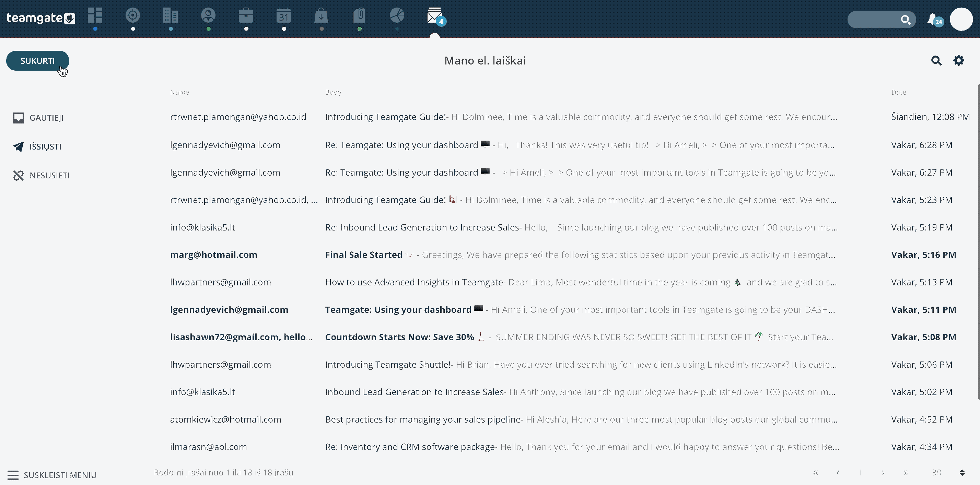
Task: Open the rows-per-page 30 dropdown
Action: pyautogui.click(x=947, y=472)
